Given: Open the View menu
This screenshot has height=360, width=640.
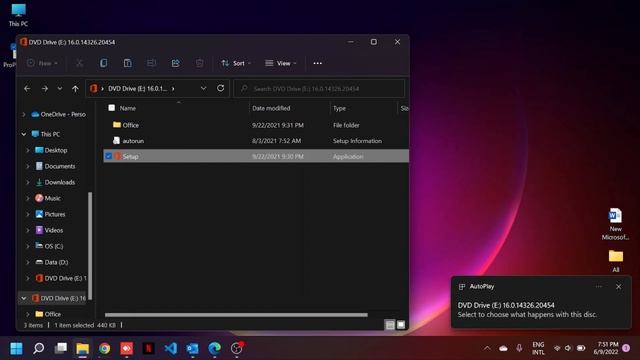Looking at the screenshot, I should point(280,63).
